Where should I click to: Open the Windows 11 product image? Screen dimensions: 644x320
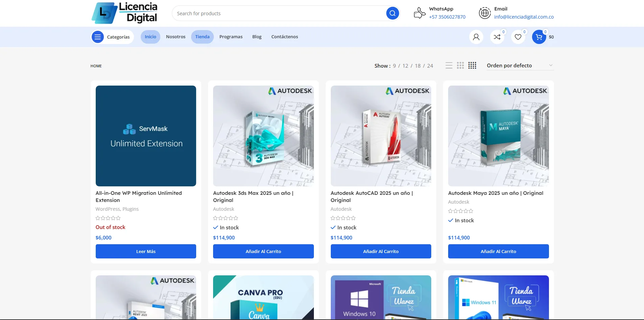click(x=499, y=297)
